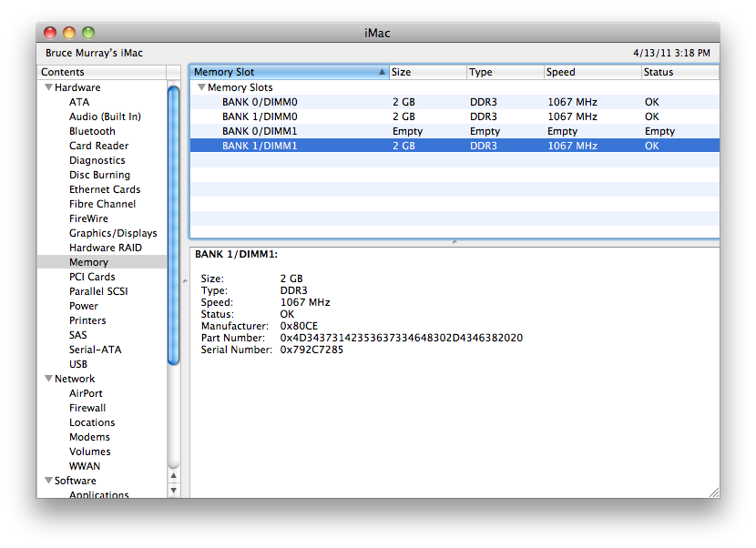Sort by the Status column header

(x=679, y=72)
